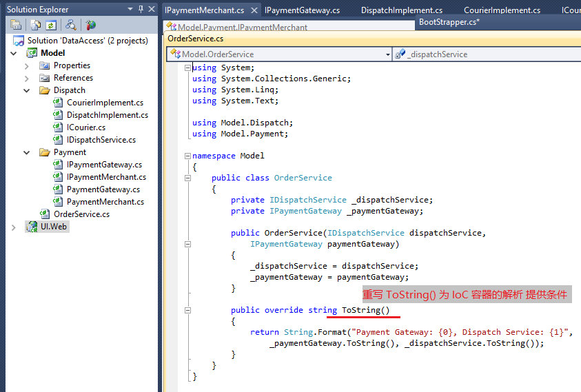Collapse the Model project node
This screenshot has width=581, height=392.
(14, 53)
